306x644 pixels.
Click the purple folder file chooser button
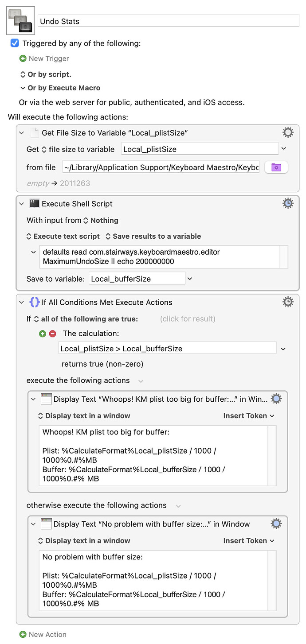coord(276,167)
